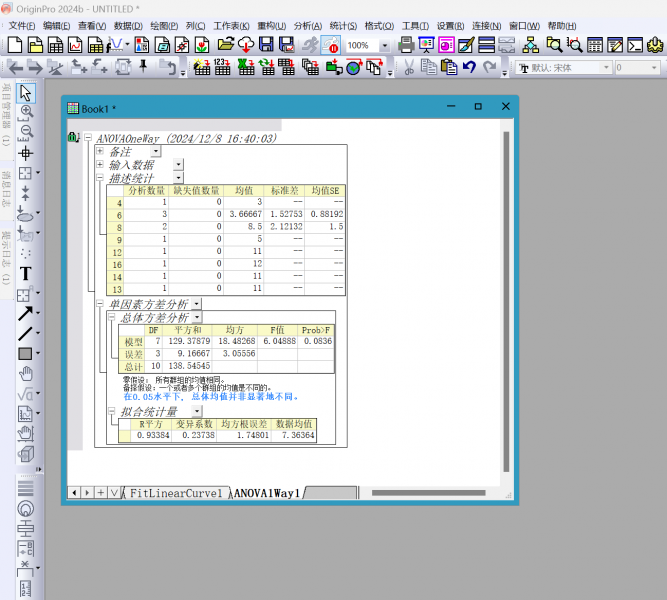The width and height of the screenshot is (667, 600).
Task: Click the new matrix icon
Action: (x=95, y=45)
